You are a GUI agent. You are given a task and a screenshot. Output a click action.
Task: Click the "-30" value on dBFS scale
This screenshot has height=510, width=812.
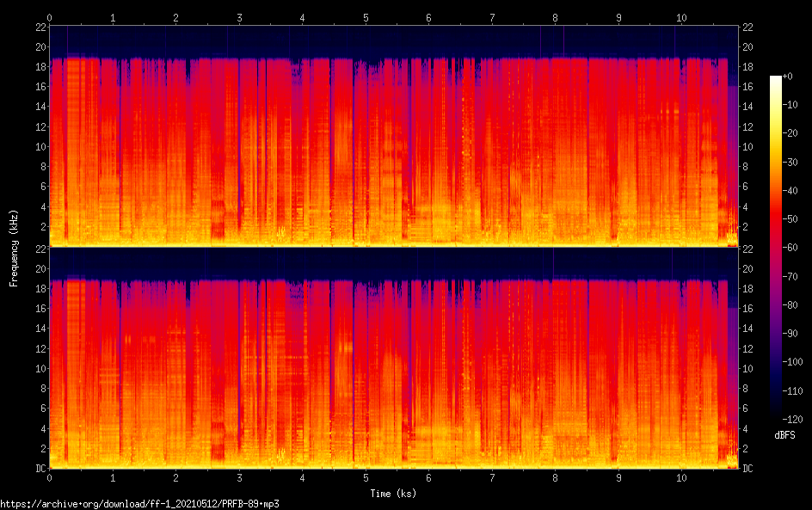click(x=790, y=162)
